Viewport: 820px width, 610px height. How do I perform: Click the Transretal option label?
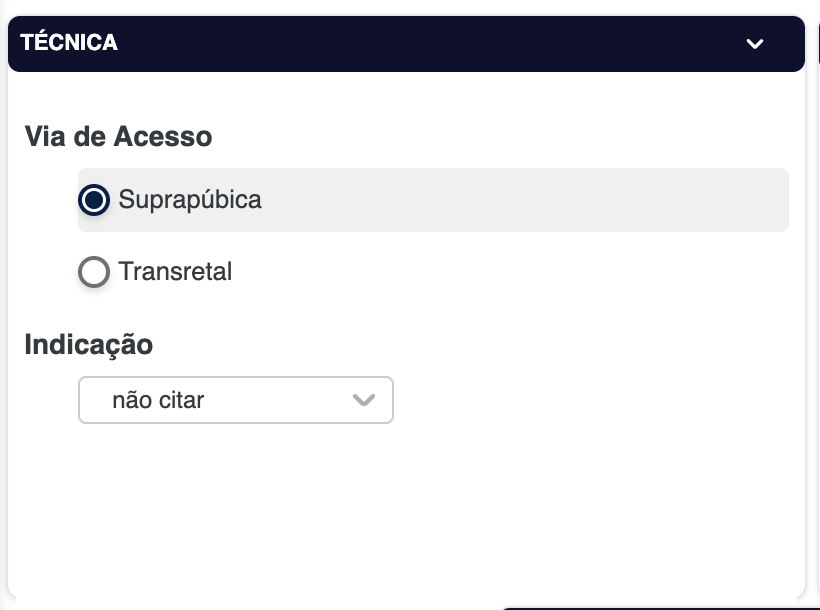[x=175, y=272]
